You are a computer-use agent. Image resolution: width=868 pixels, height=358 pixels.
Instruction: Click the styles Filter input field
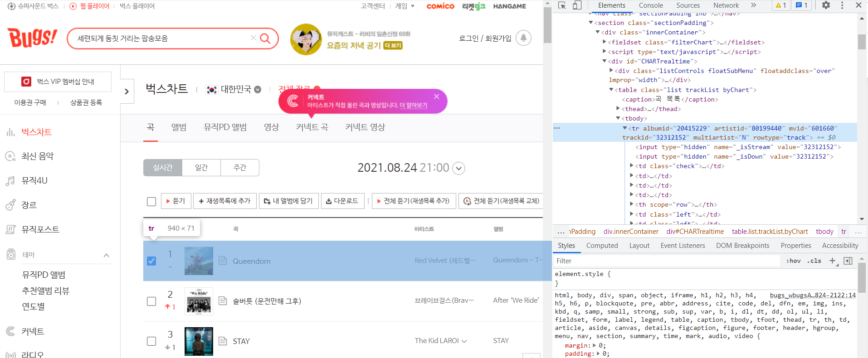(x=667, y=261)
